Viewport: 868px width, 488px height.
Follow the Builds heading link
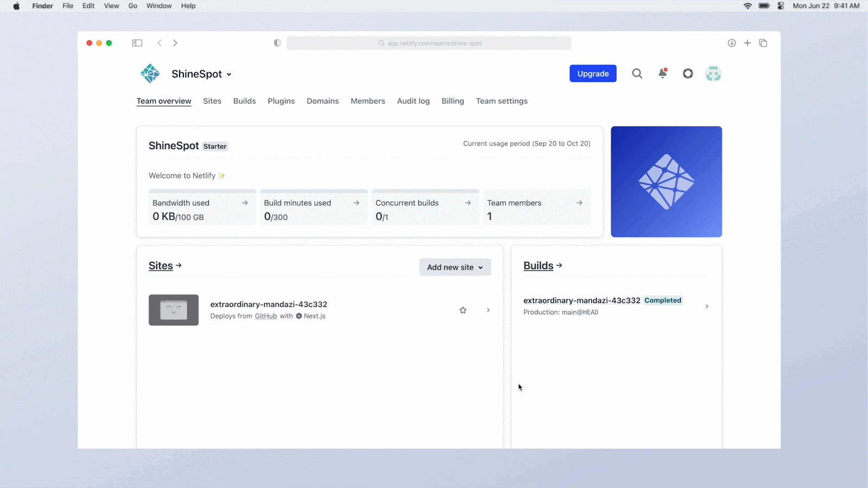(x=543, y=266)
